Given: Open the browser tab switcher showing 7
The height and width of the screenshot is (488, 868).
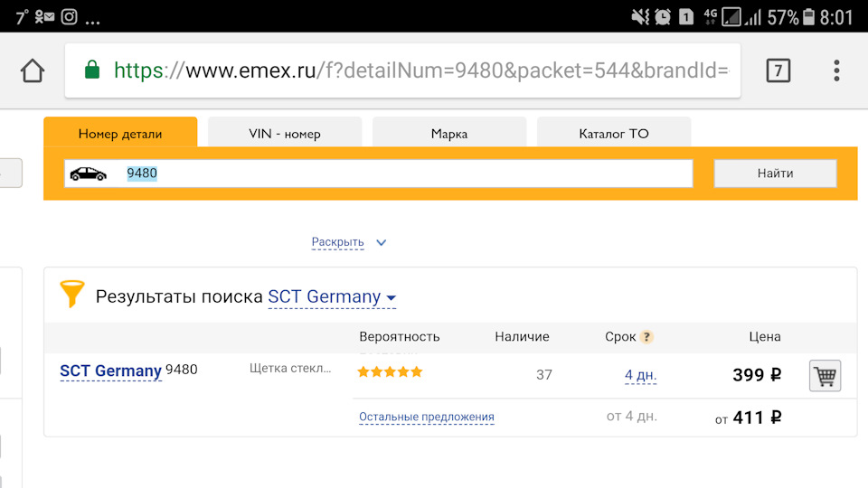Looking at the screenshot, I should [x=778, y=70].
